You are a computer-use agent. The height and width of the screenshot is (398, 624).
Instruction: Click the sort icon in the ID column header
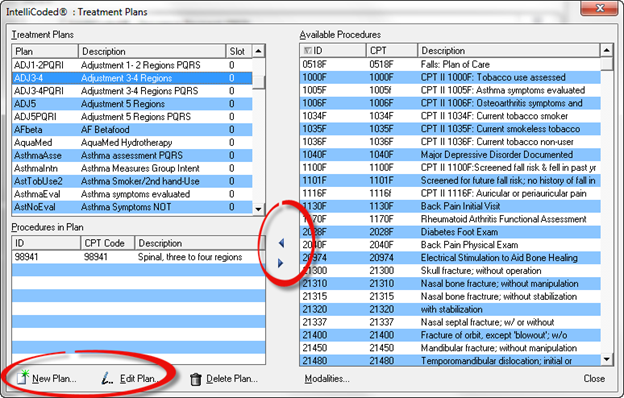308,51
